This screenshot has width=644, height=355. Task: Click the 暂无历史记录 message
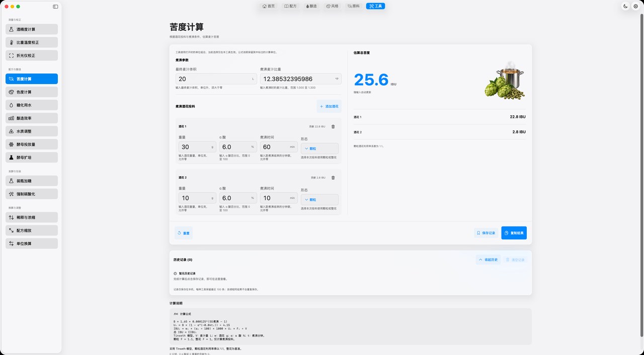click(187, 273)
